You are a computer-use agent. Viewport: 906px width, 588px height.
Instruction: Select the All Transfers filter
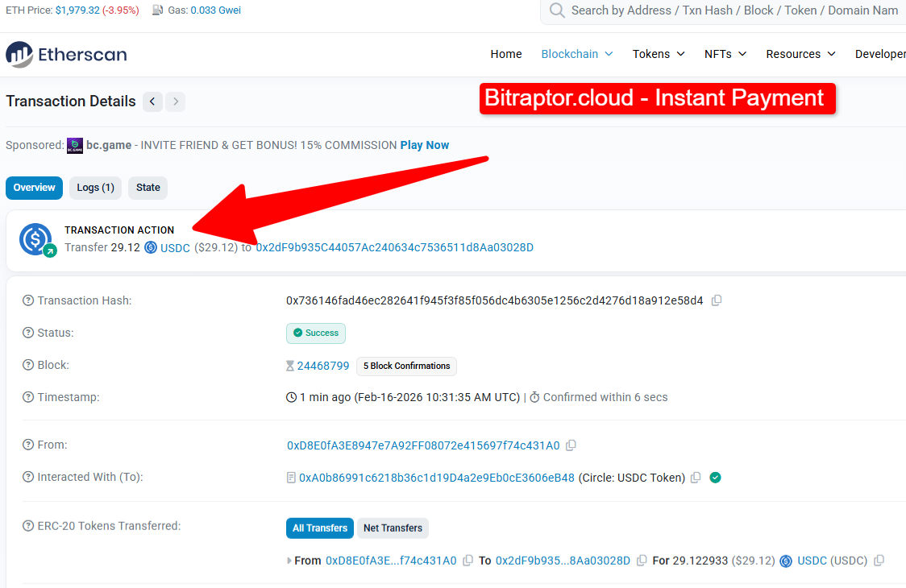(x=320, y=528)
